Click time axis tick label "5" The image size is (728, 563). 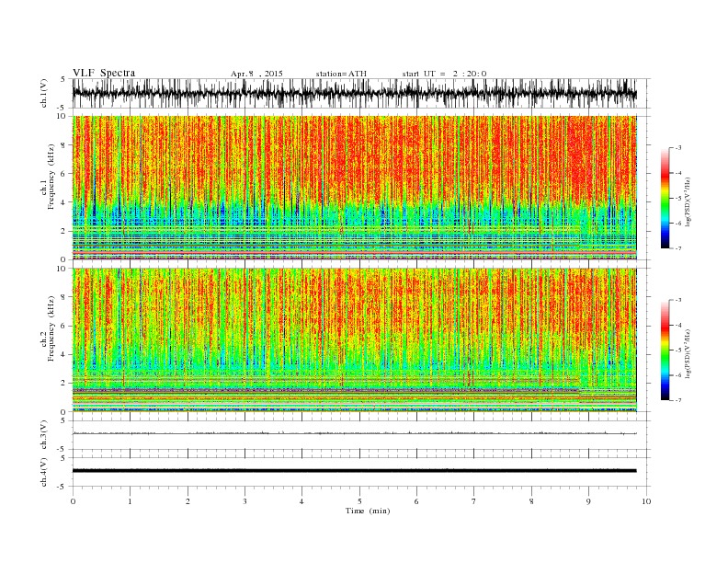click(359, 501)
